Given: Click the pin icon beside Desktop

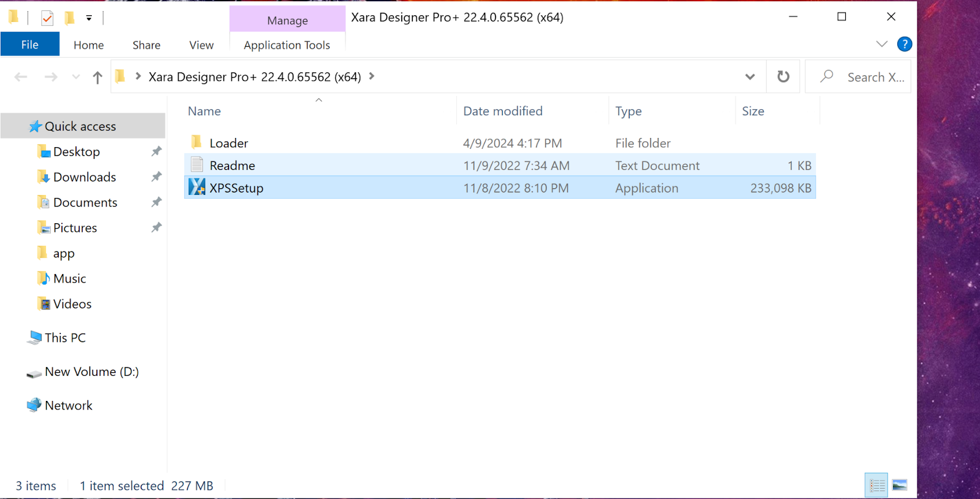Looking at the screenshot, I should pos(156,151).
